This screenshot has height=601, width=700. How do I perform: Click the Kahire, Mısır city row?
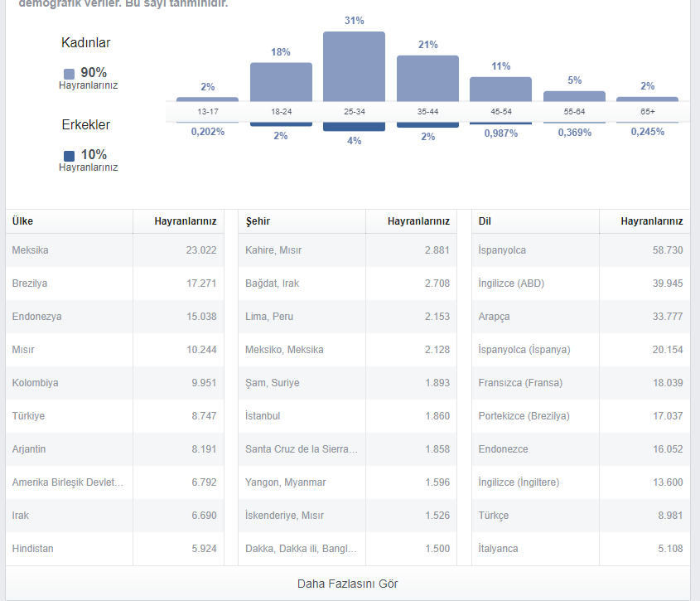(347, 250)
